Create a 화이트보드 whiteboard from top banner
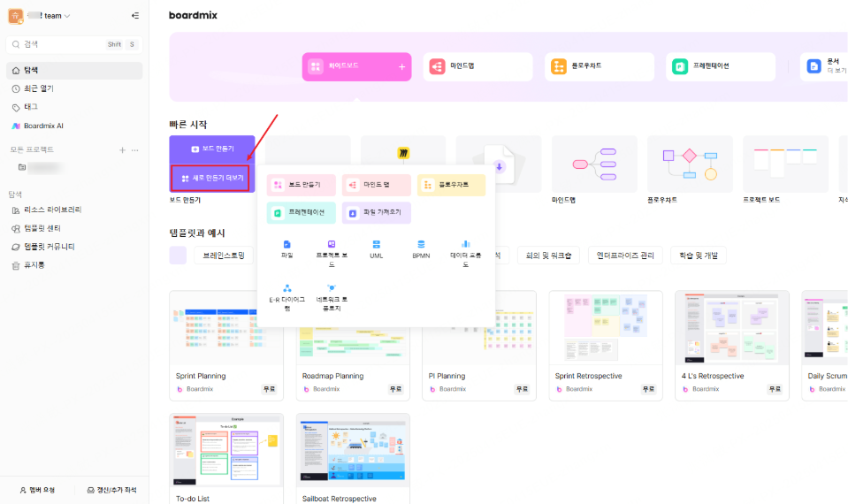This screenshot has width=848, height=504. (x=356, y=66)
